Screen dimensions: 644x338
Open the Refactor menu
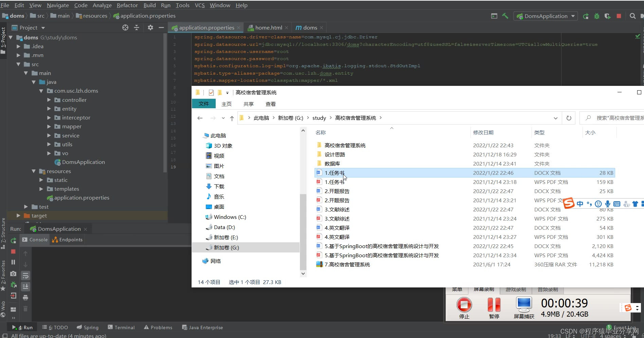tap(127, 5)
